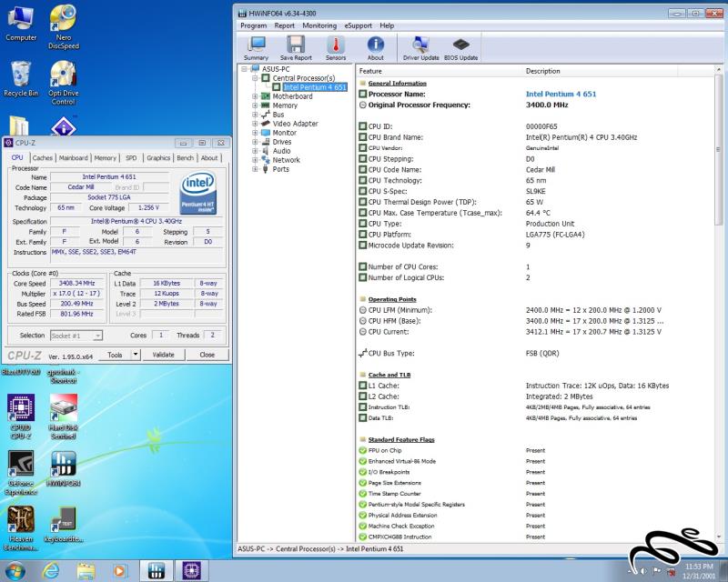Open the Sensors thermometer icon
728x582 pixels.
pyautogui.click(x=336, y=48)
